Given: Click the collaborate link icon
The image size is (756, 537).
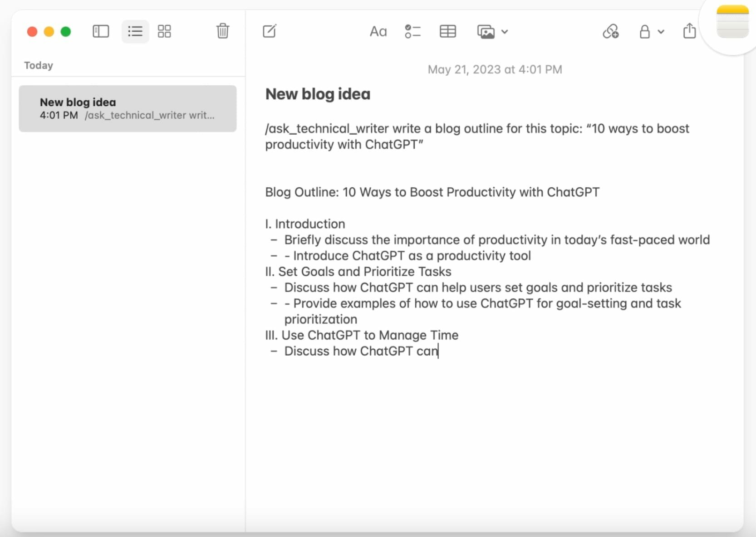Looking at the screenshot, I should [610, 31].
